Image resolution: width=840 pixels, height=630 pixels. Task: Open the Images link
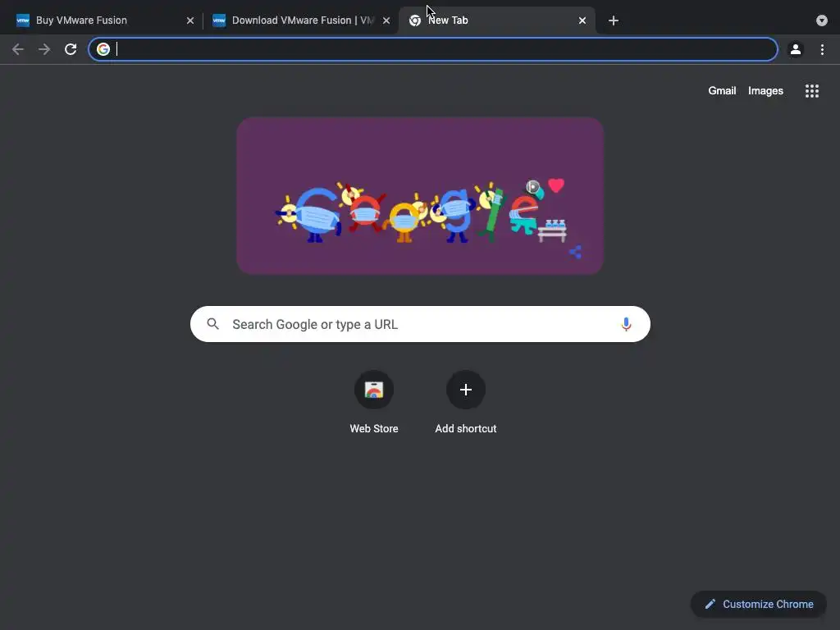765,90
